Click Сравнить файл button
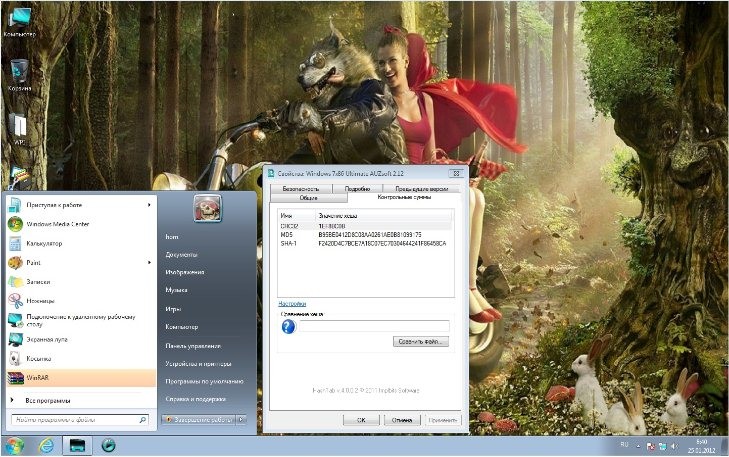 421,342
